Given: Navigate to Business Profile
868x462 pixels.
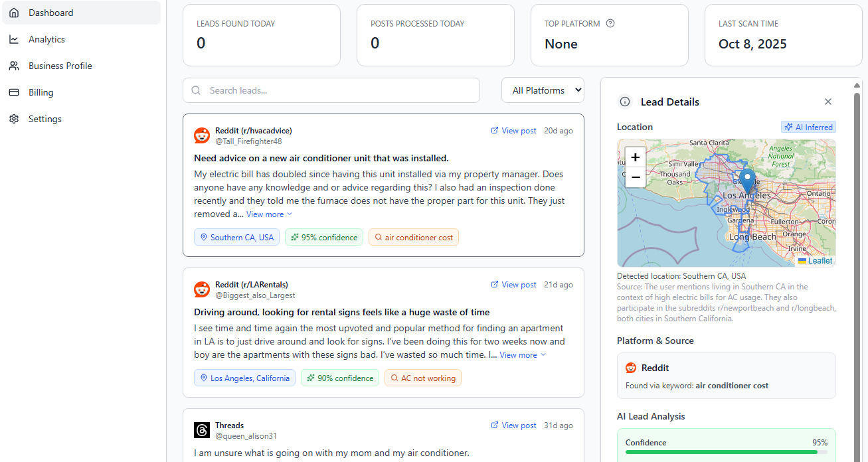Looking at the screenshot, I should 59,65.
